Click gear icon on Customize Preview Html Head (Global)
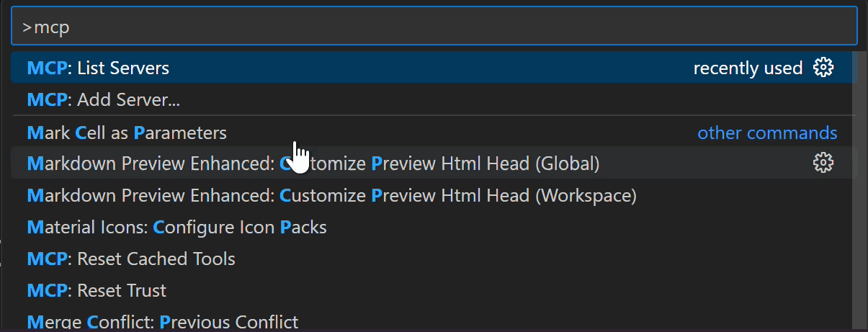The height and width of the screenshot is (332, 868). tap(823, 163)
